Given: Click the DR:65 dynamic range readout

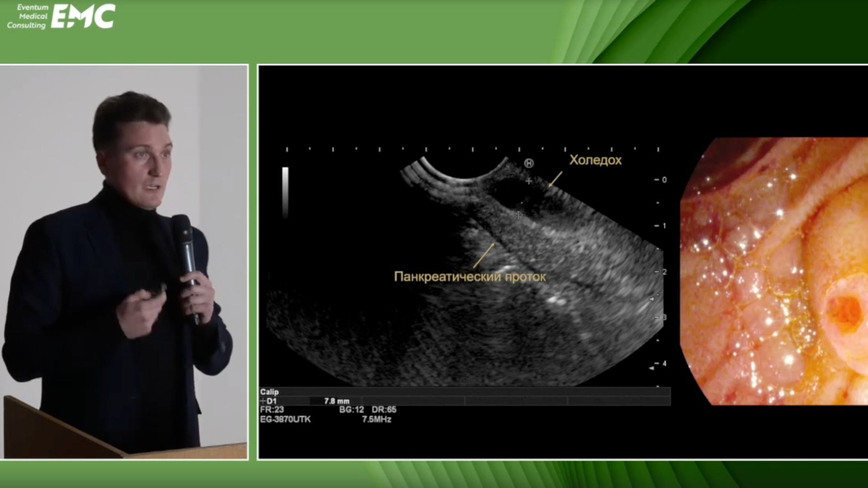Looking at the screenshot, I should click(384, 410).
